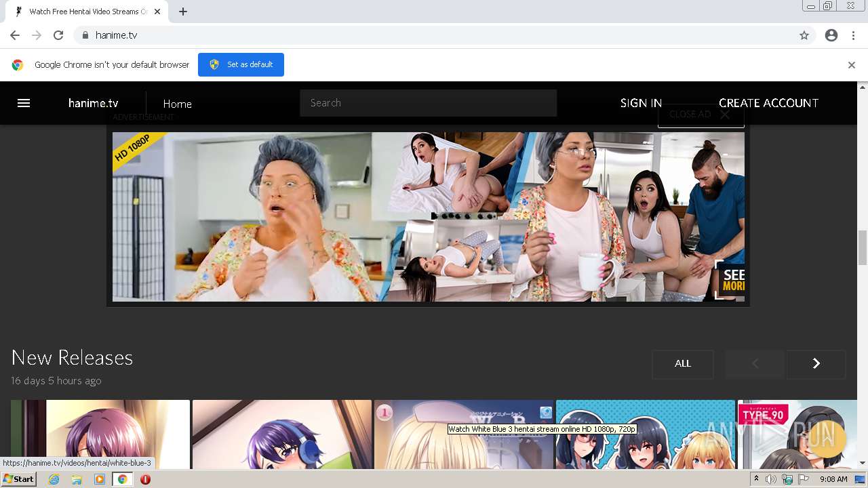The height and width of the screenshot is (488, 868).
Task: Click the scrollbar down arrow
Action: pyautogui.click(x=863, y=463)
